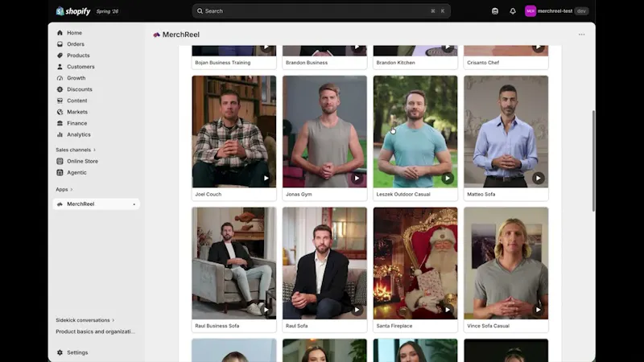Click the Online Store icon
Screen dimensions: 644x362
[60, 162]
